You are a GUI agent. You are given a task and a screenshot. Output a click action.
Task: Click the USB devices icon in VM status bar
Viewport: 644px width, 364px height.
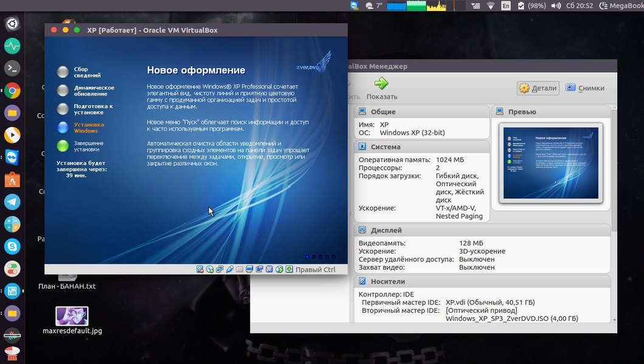click(230, 270)
